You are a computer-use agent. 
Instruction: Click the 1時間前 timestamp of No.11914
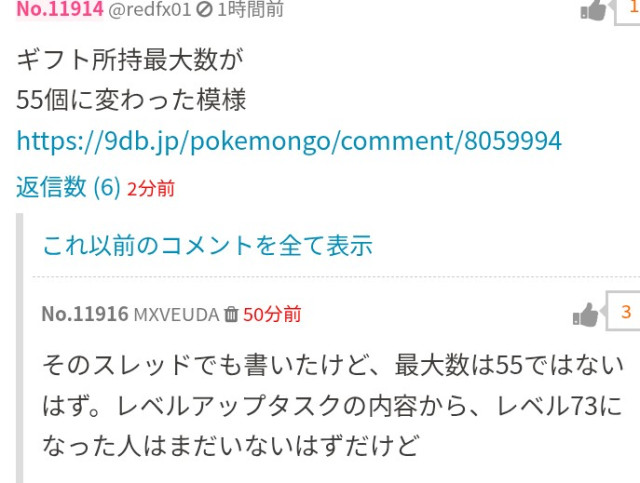coord(250,9)
